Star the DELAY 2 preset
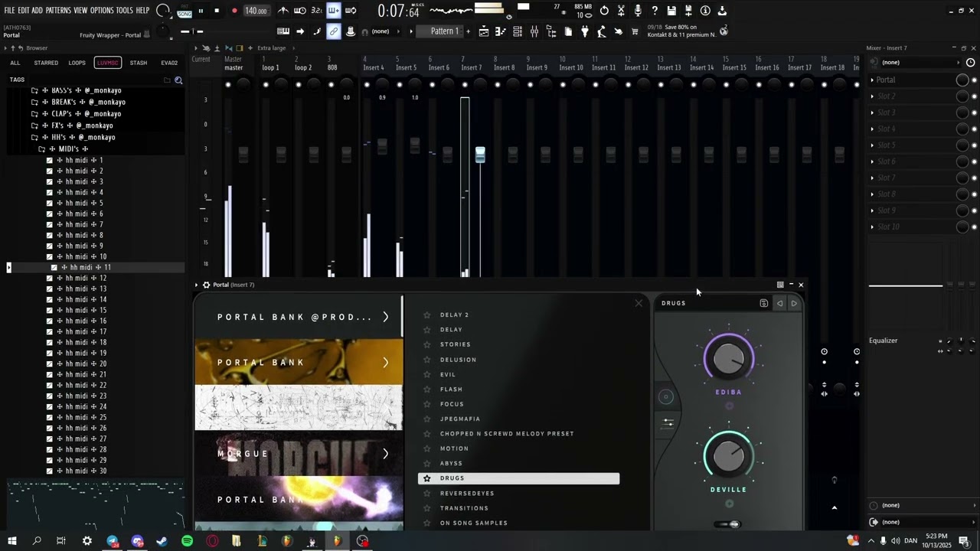Viewport: 980px width, 551px height. pos(427,315)
